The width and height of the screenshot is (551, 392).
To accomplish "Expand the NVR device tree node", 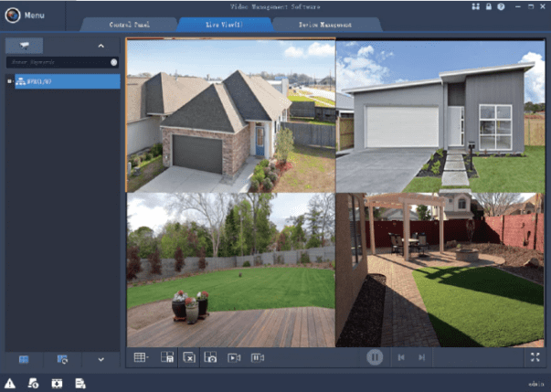I will coord(9,81).
